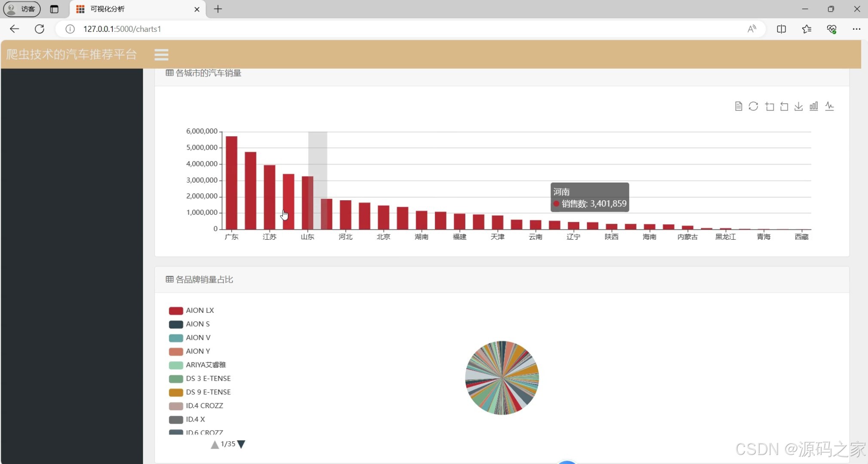Image resolution: width=868 pixels, height=464 pixels.
Task: Click the chart restore/refresh icon
Action: [x=753, y=106]
